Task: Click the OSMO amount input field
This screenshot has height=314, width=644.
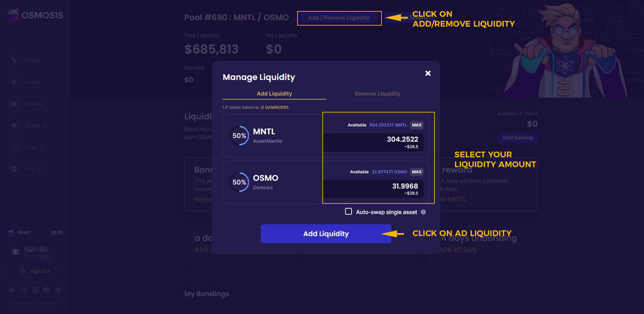Action: [374, 189]
